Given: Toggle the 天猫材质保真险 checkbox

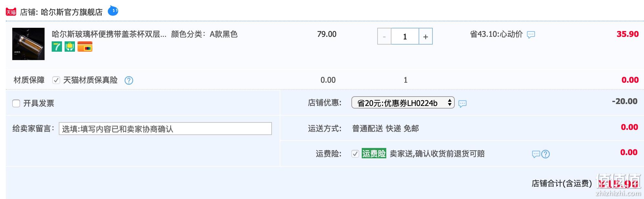Looking at the screenshot, I should [x=56, y=80].
